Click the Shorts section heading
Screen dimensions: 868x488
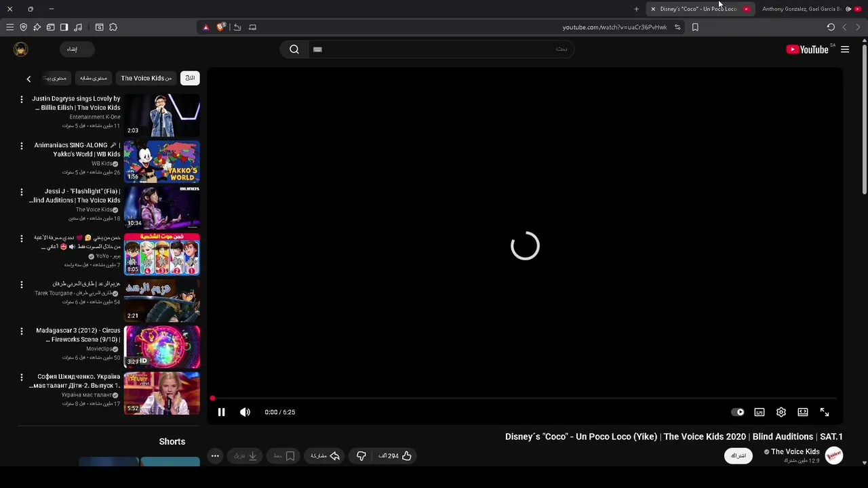(x=172, y=441)
